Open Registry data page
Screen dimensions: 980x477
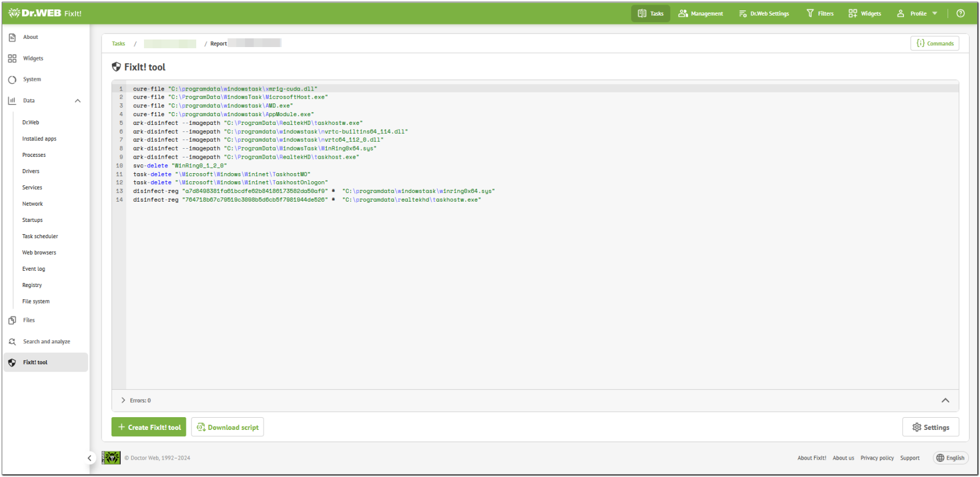point(32,285)
